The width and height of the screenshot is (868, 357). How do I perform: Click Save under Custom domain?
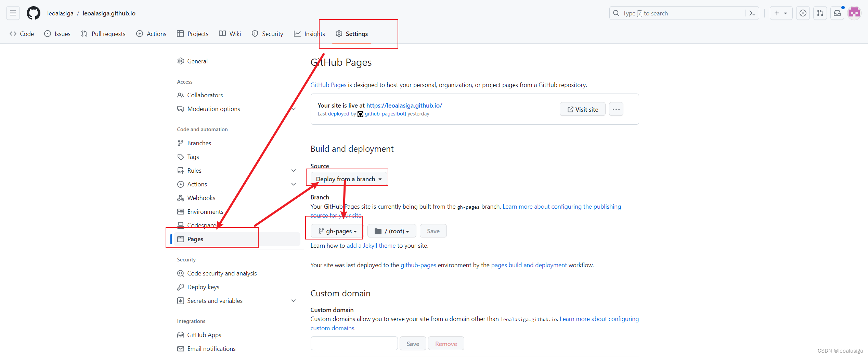tap(413, 343)
